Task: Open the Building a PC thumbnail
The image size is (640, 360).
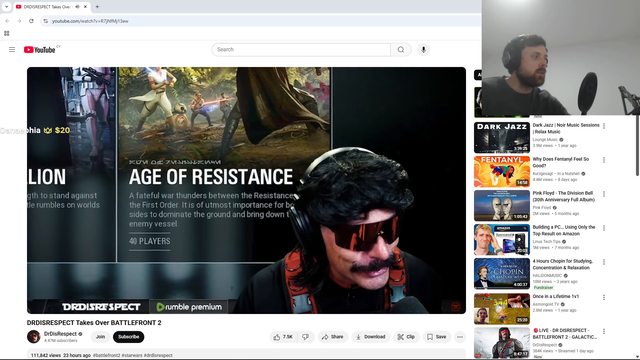Action: click(x=502, y=239)
